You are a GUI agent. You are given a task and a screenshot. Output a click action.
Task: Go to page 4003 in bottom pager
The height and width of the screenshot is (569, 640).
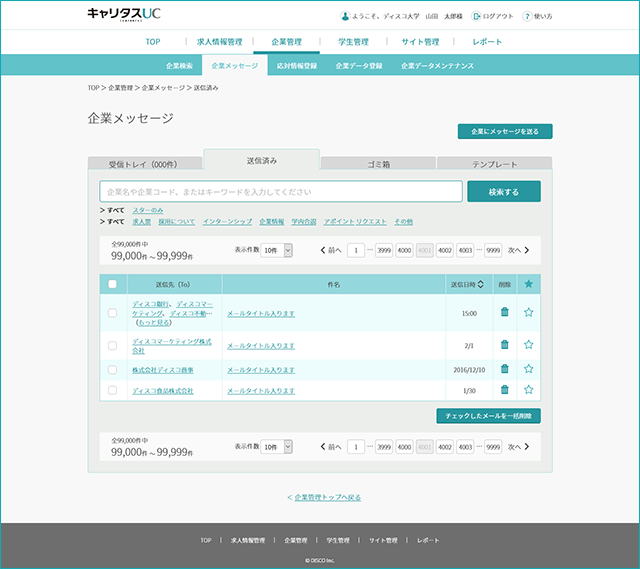click(465, 447)
